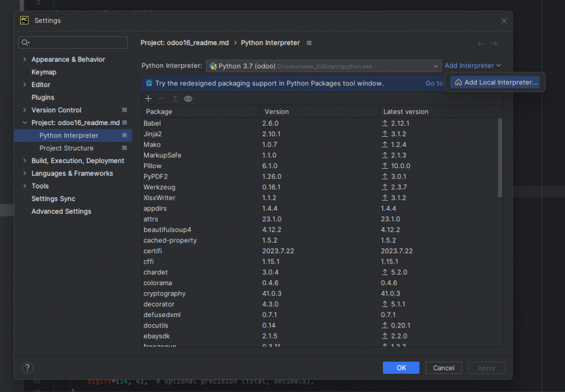This screenshot has width=565, height=392.
Task: Click the upgrade arrow for docutils 0.20.1
Action: pos(385,325)
